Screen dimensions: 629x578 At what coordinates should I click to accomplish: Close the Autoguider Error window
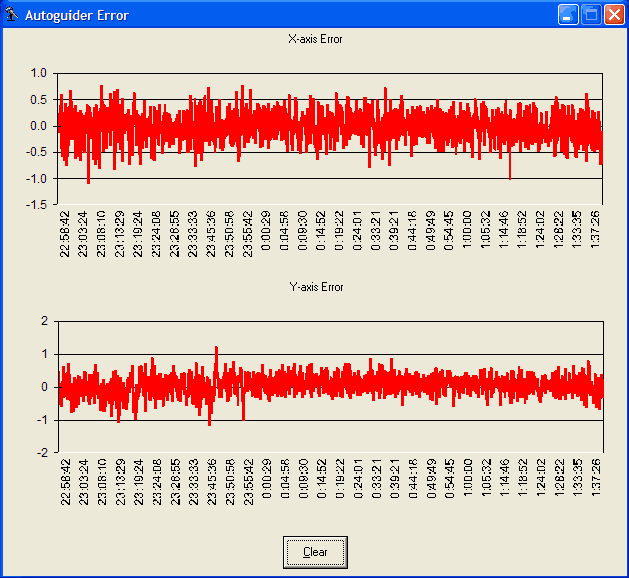pos(613,15)
